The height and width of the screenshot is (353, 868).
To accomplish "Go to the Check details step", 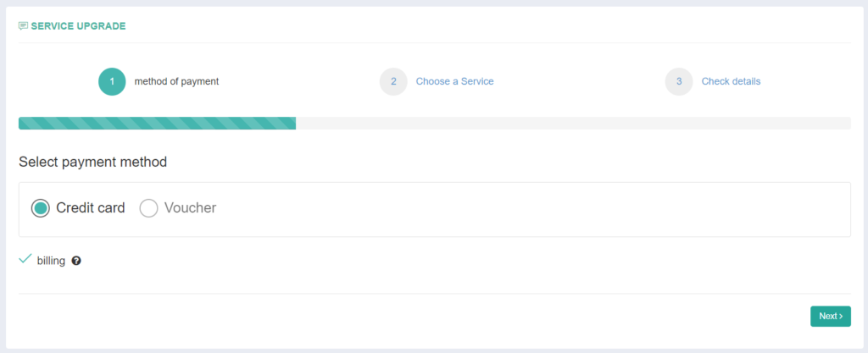I will (x=732, y=82).
